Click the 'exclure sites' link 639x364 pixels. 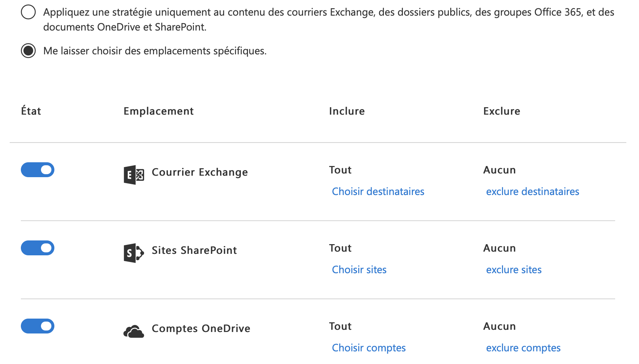click(x=514, y=269)
